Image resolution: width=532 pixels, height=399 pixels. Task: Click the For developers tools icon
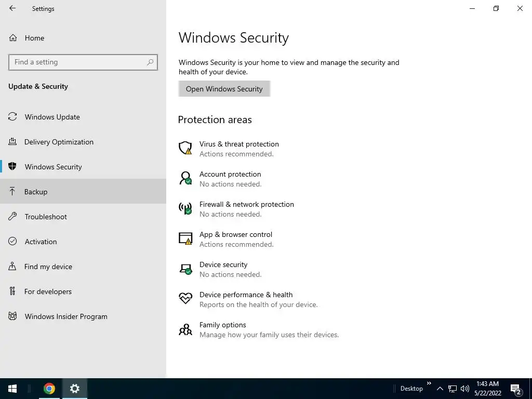12,291
